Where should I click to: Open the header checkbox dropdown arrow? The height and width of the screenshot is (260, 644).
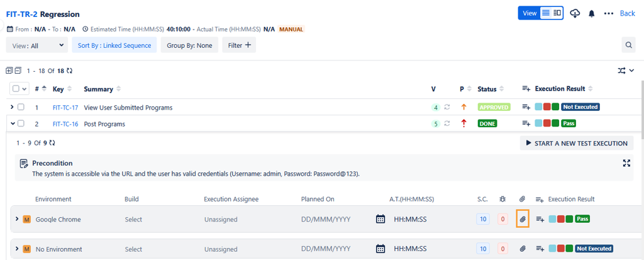[x=25, y=89]
